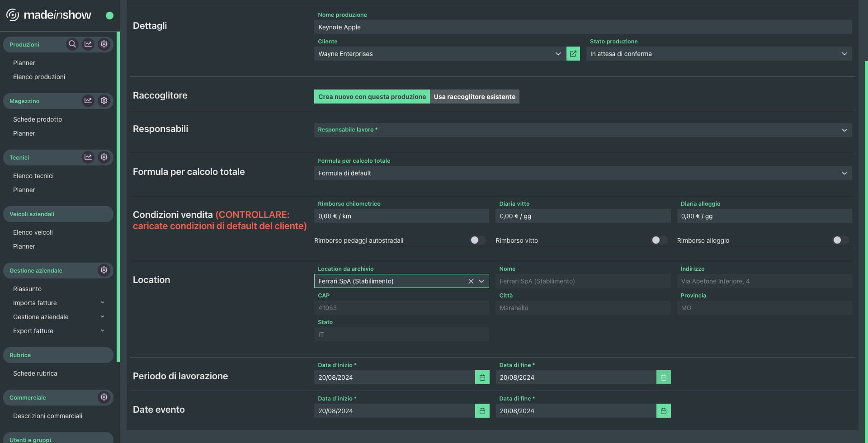This screenshot has width=868, height=443.
Task: Go to Planner under Produzioni
Action: [24, 63]
